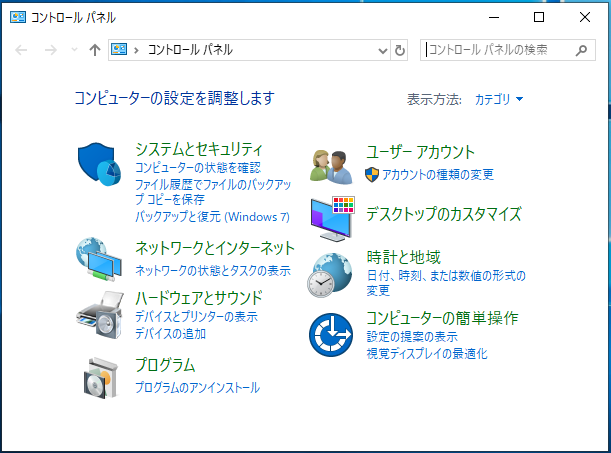The image size is (611, 453).
Task: Click the Control Panel icon in the title bar
Action: [x=18, y=17]
